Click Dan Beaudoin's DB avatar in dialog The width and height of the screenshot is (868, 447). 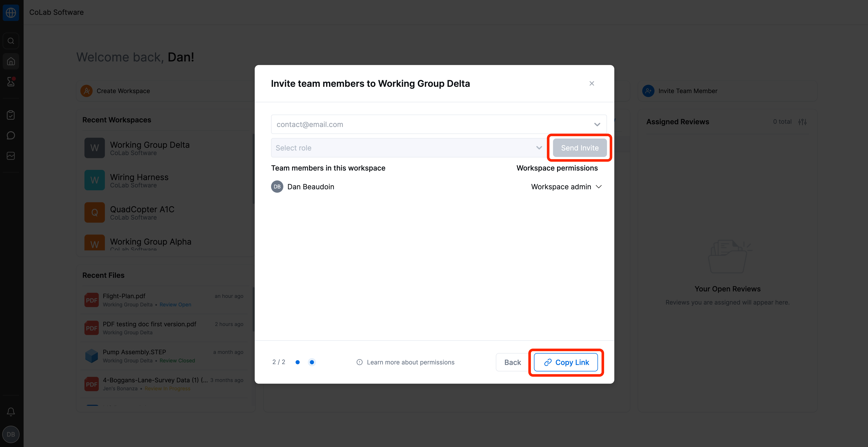[277, 187]
